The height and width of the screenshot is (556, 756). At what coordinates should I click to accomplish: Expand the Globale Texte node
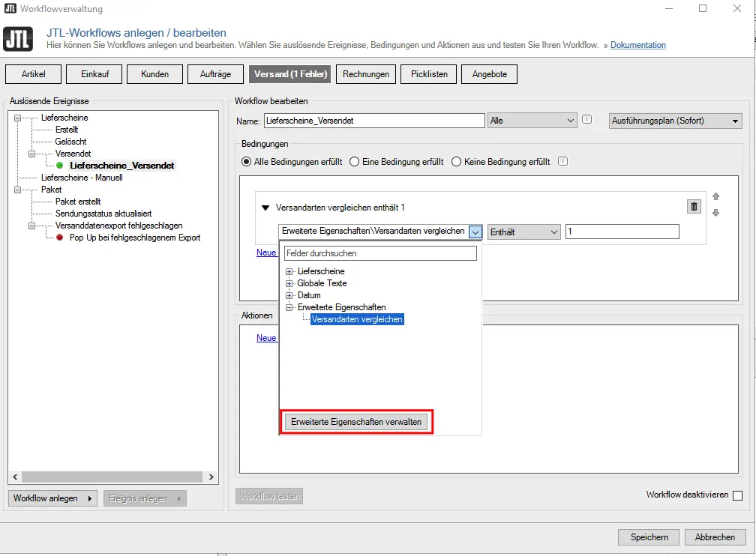(289, 284)
